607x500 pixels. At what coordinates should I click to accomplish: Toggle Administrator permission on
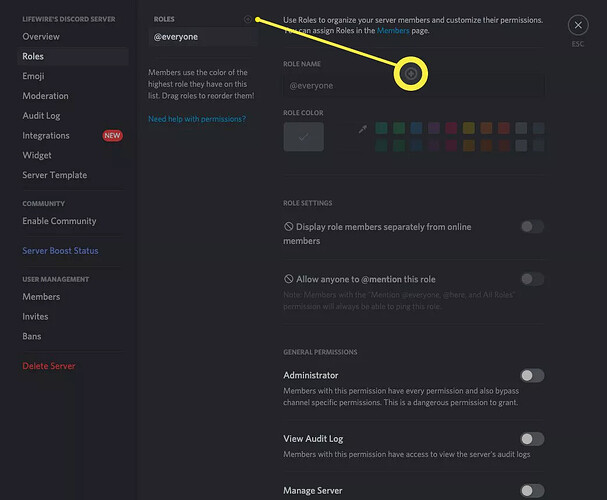tap(532, 375)
